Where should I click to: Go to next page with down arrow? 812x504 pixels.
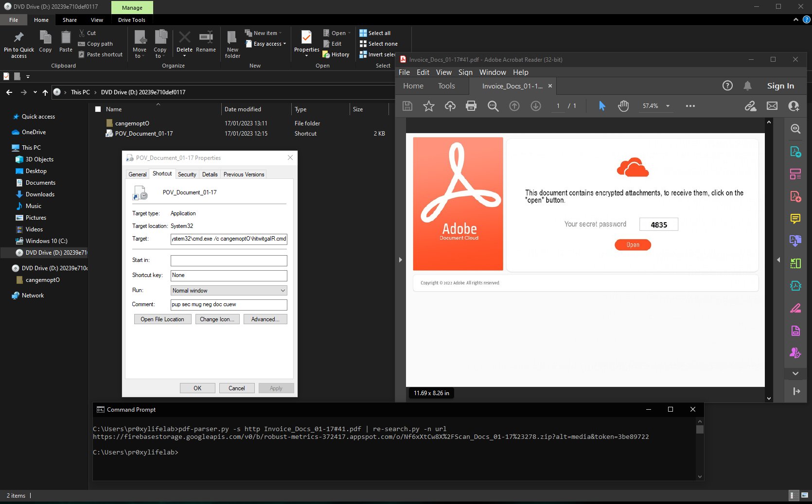535,106
